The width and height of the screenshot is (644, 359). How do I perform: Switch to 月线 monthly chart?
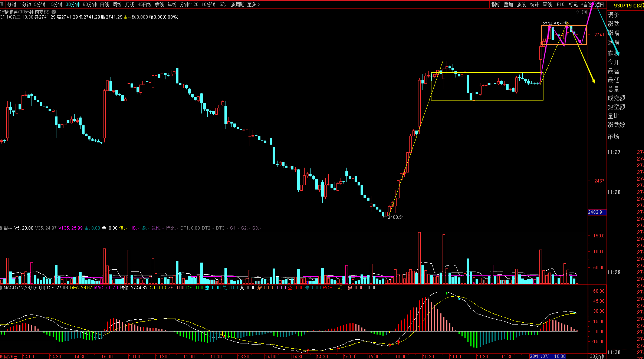[x=130, y=4]
